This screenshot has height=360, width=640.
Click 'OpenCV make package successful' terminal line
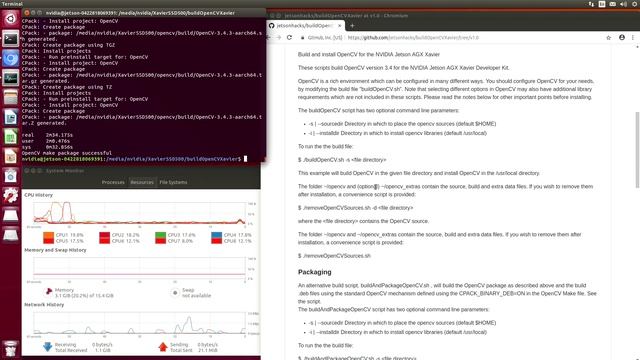coord(67,153)
